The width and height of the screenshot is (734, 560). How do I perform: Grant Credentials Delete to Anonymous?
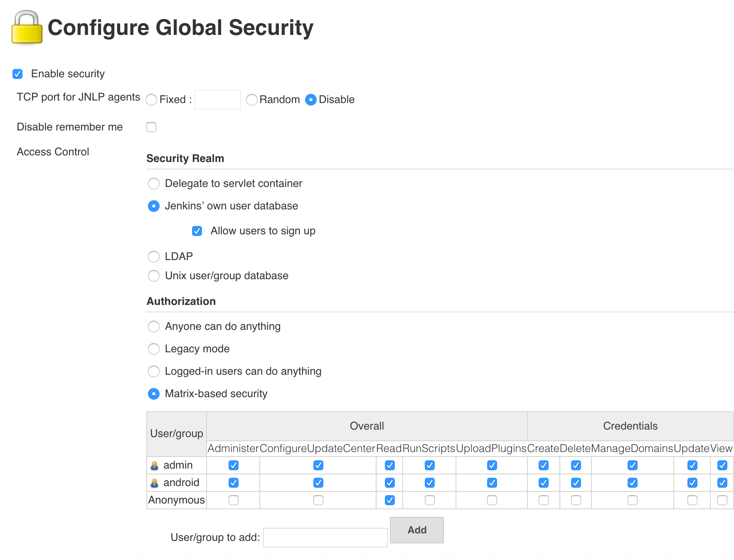[x=576, y=500]
